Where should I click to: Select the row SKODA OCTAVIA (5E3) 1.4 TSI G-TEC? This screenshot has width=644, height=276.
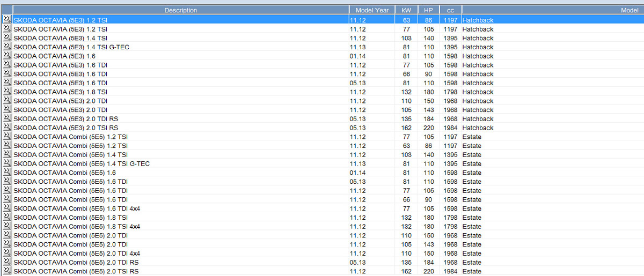pyautogui.click(x=322, y=47)
